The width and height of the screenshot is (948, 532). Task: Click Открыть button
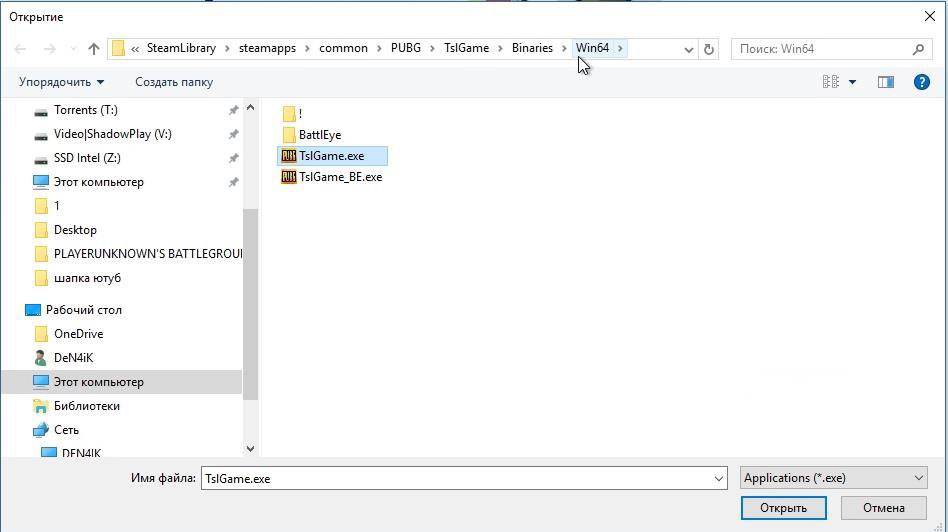(x=784, y=508)
